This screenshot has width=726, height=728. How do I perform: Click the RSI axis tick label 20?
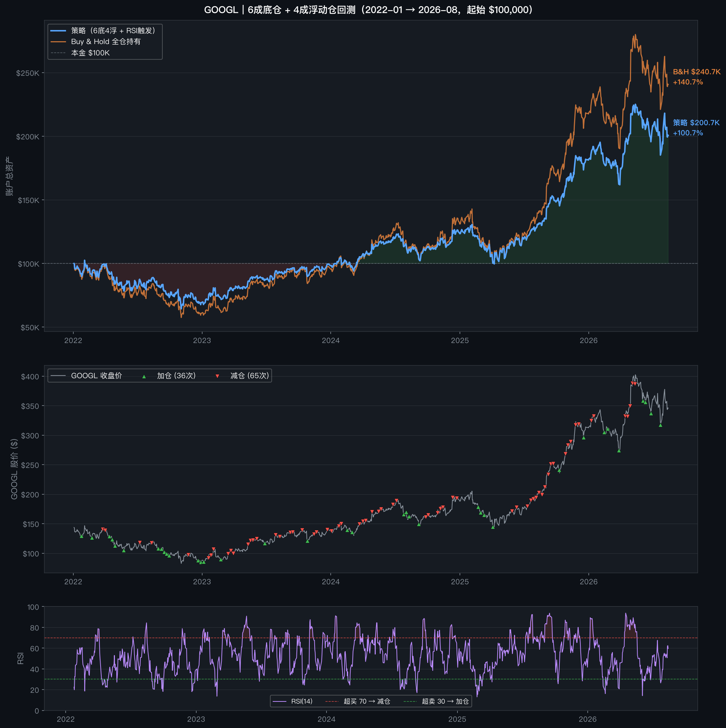(34, 690)
